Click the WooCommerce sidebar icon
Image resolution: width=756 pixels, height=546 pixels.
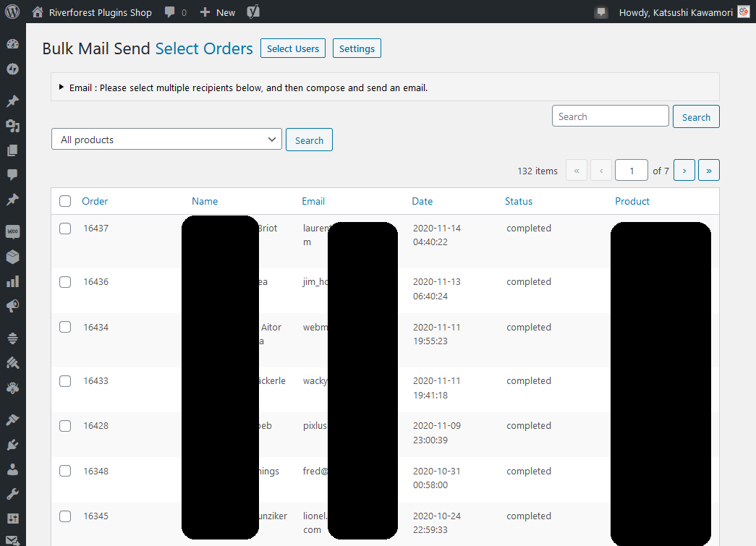point(12,232)
